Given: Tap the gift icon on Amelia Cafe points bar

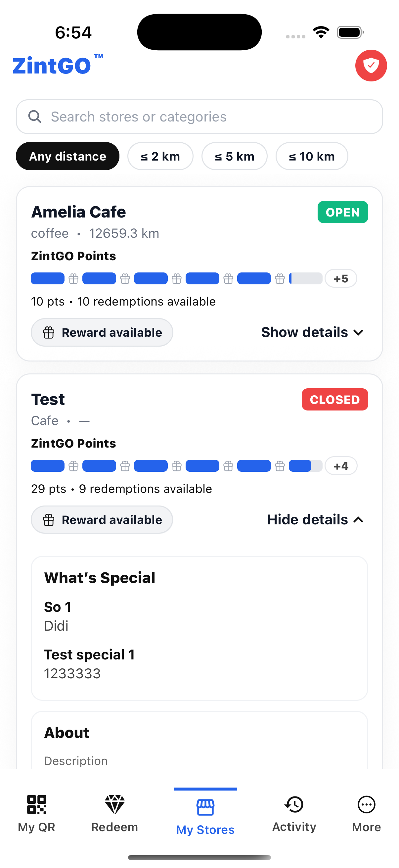Looking at the screenshot, I should pos(73,278).
